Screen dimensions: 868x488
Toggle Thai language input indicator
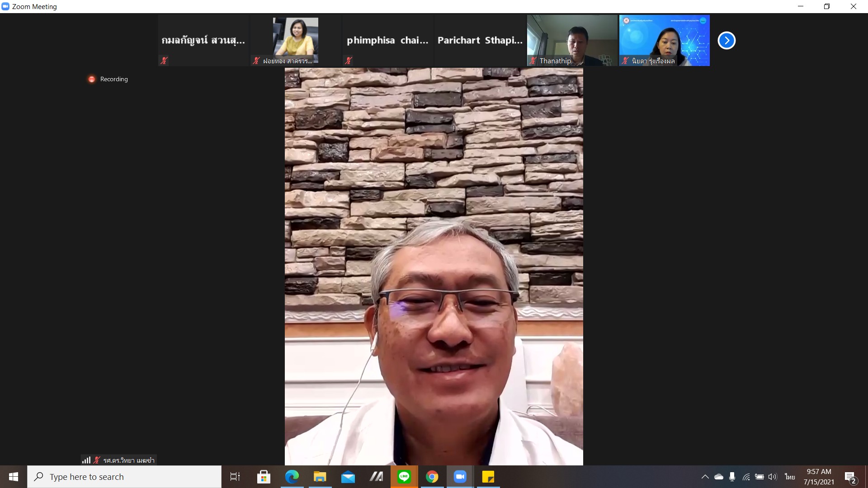(790, 477)
